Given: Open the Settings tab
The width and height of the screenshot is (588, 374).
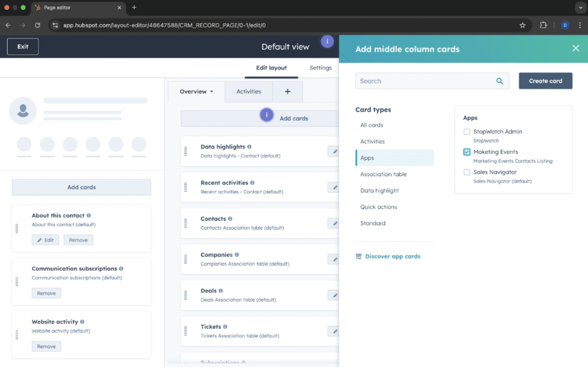Looking at the screenshot, I should click(320, 68).
